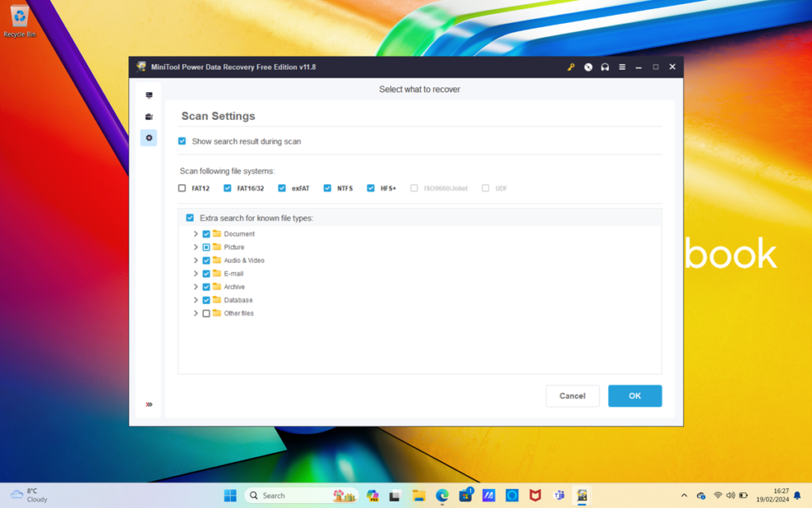Toggle the Picture file type checkbox
The image size is (812, 508).
coord(206,248)
